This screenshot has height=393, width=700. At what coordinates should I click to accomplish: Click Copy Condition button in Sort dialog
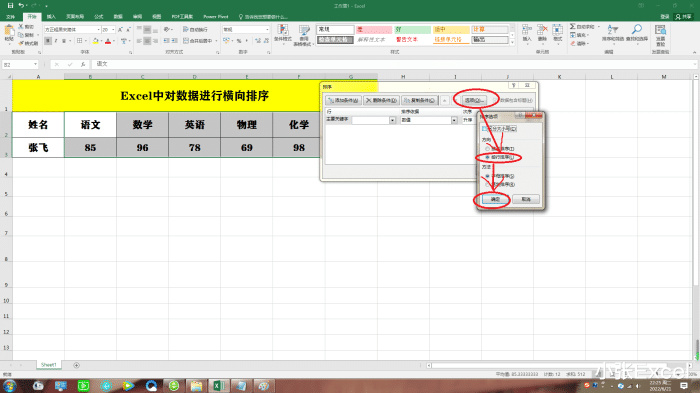pyautogui.click(x=419, y=100)
